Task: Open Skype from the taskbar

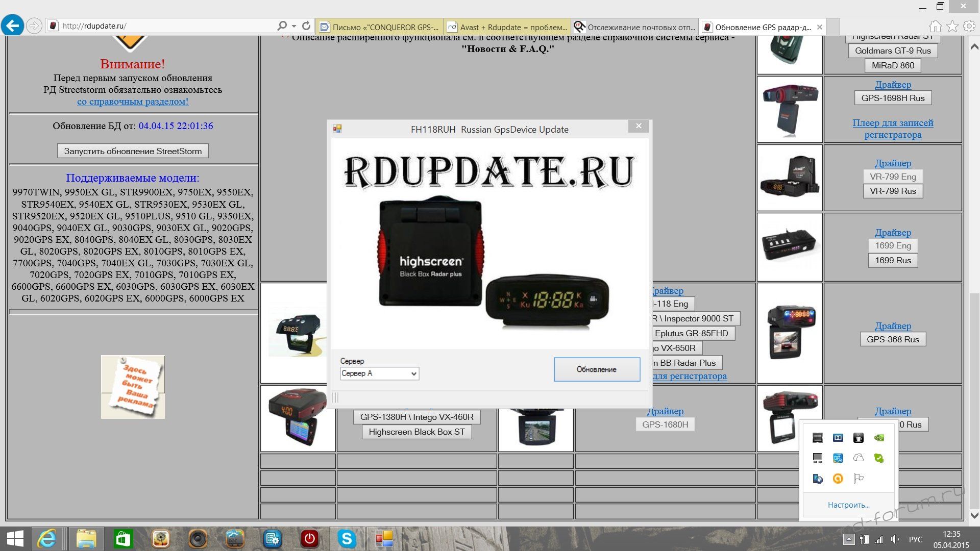Action: point(347,539)
